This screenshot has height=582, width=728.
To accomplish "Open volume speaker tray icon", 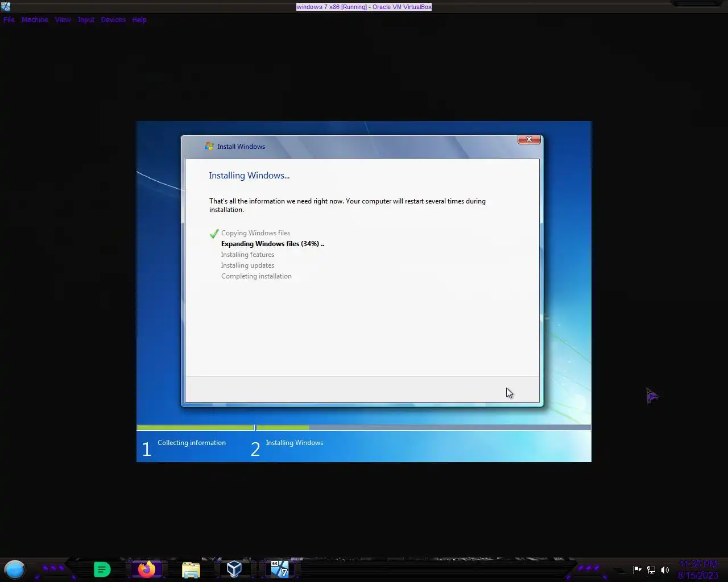I will tap(665, 569).
